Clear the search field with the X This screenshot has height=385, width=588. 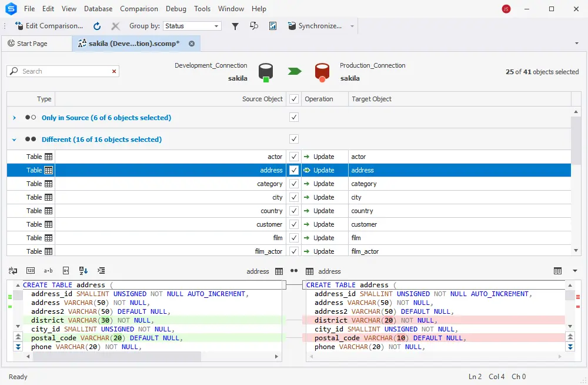pyautogui.click(x=115, y=71)
